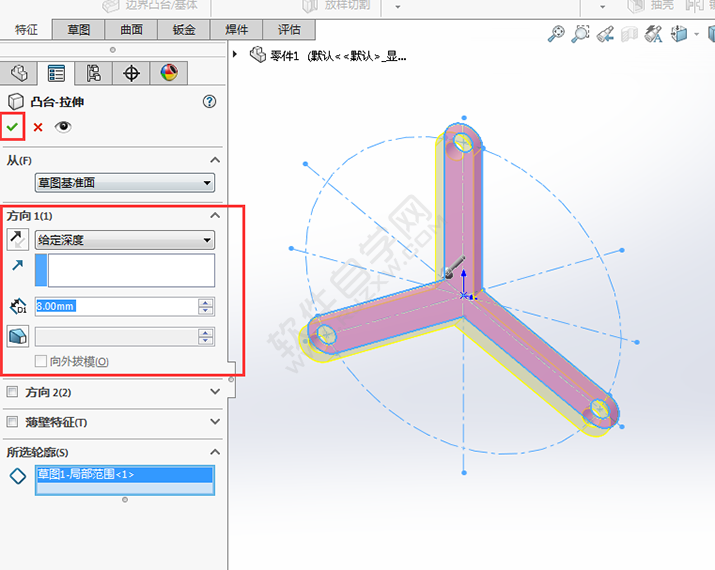Switch to the 草图 tab

[x=78, y=30]
